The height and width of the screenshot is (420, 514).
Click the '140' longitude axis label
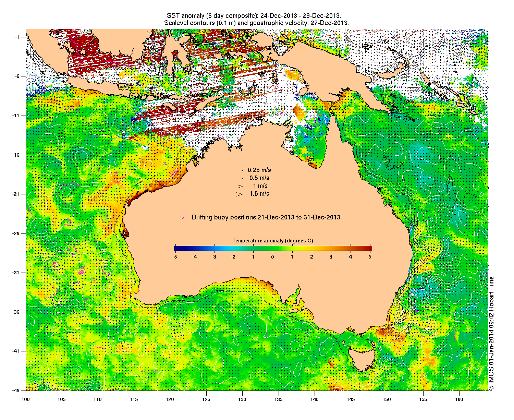click(315, 399)
